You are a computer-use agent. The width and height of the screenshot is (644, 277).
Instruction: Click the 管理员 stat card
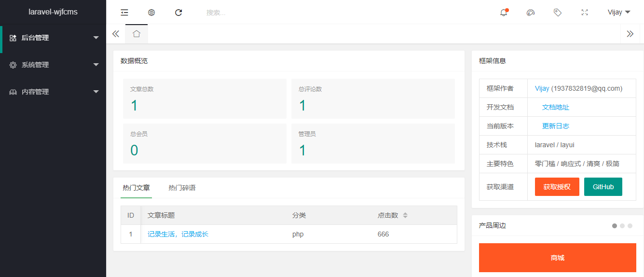[x=373, y=143]
